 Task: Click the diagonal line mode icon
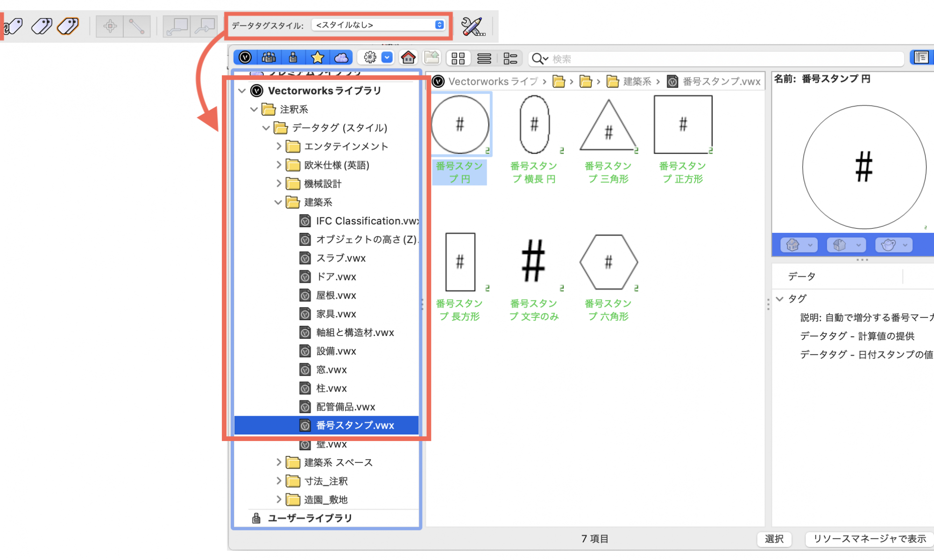point(137,26)
